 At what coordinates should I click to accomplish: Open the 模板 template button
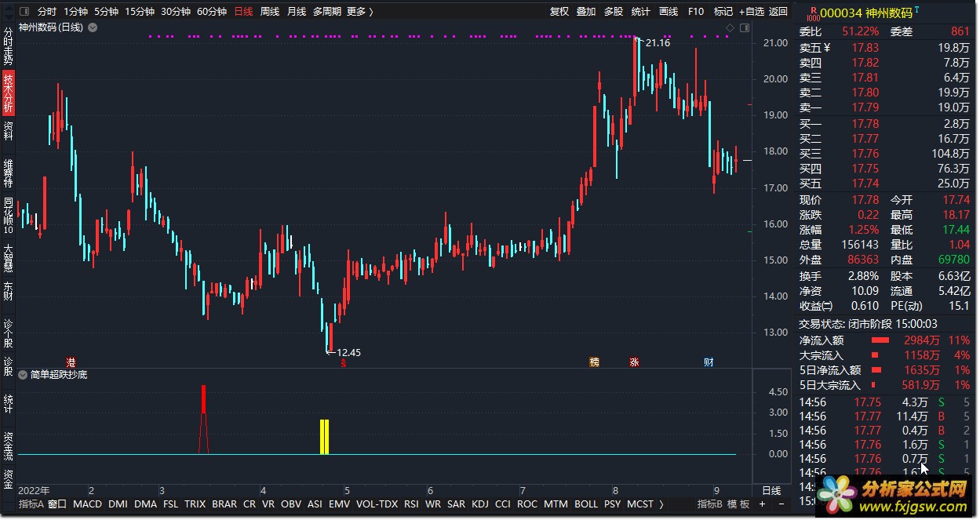coord(739,504)
